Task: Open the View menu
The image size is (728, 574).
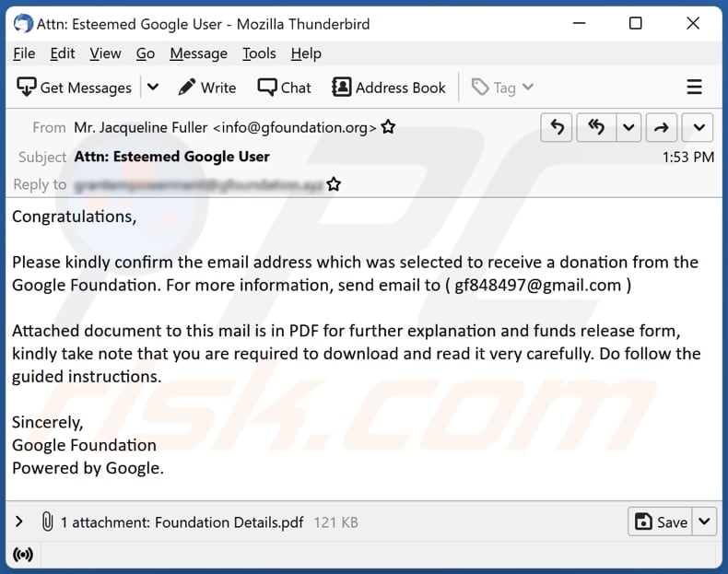Action: [105, 53]
